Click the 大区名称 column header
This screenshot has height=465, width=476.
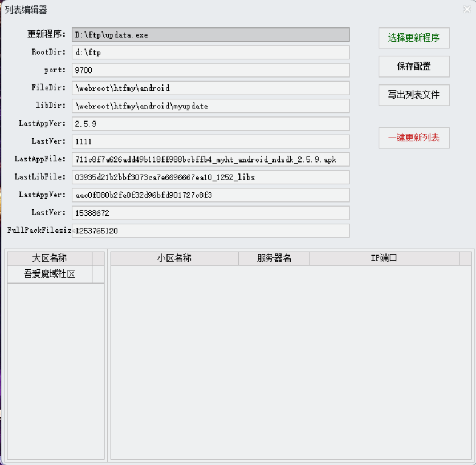tap(50, 258)
